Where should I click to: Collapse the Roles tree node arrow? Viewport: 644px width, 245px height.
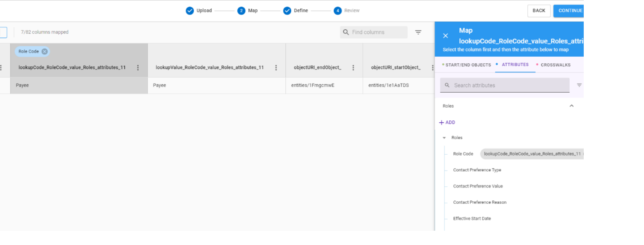444,138
